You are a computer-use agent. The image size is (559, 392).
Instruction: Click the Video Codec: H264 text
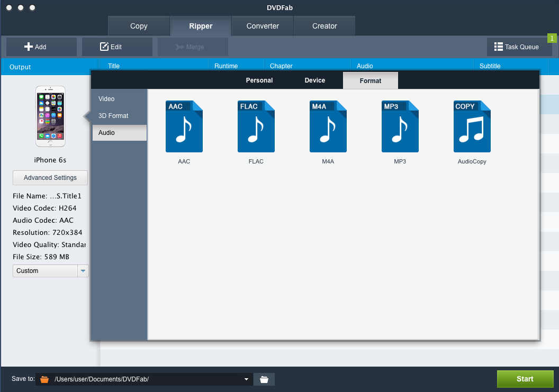tap(44, 208)
